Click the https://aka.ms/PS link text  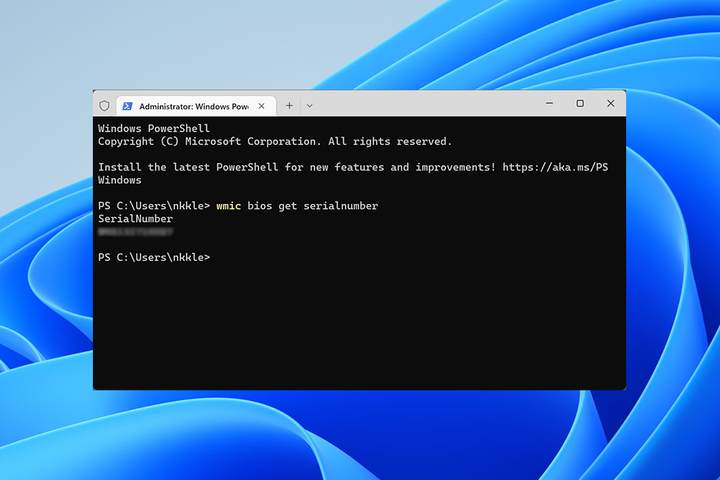(555, 167)
